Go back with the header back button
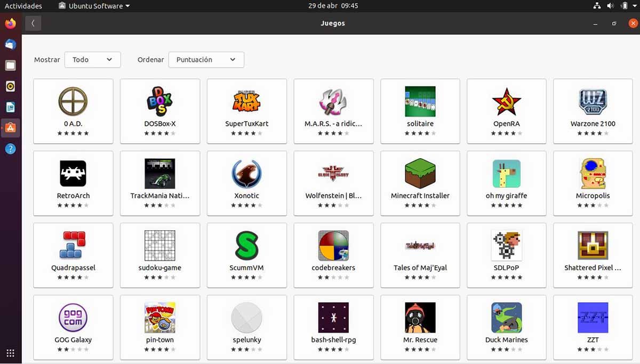The image size is (640, 364). pos(33,23)
